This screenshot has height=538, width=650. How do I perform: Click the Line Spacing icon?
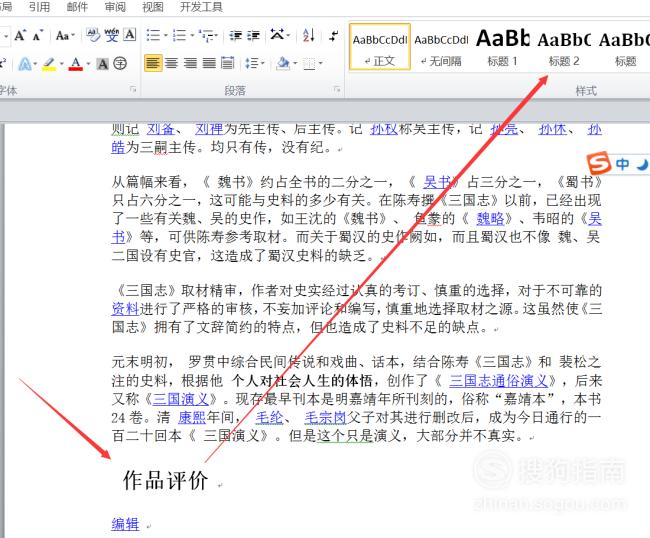click(x=251, y=63)
